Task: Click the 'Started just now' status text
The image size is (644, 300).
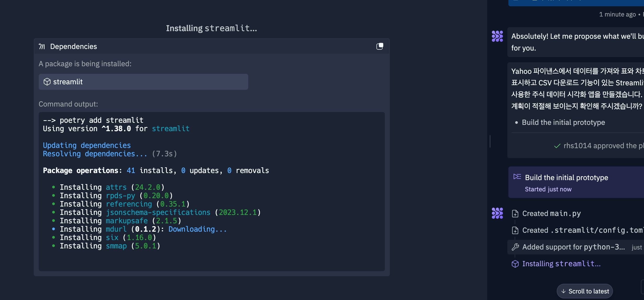Action: [548, 189]
